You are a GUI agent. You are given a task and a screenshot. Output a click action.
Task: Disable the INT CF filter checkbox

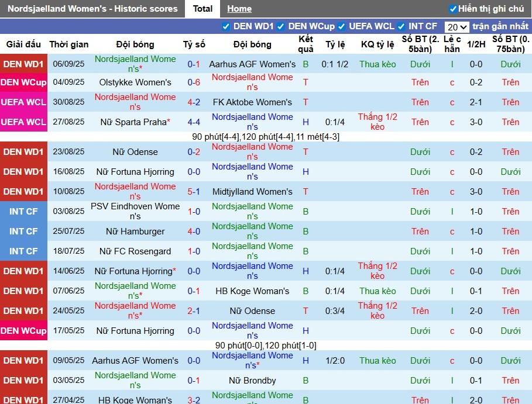click(401, 26)
